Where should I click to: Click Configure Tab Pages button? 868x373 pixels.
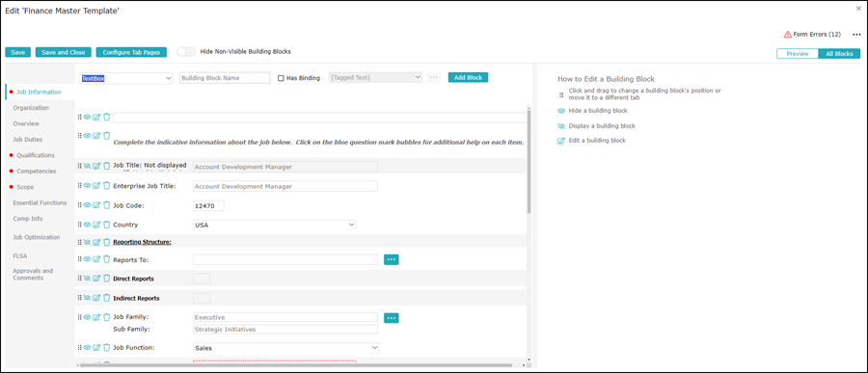click(131, 52)
